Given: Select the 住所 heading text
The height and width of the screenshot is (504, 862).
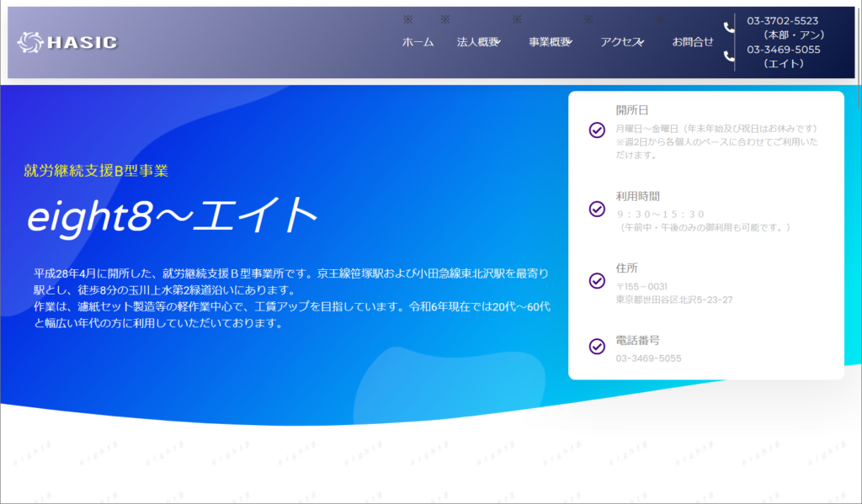Looking at the screenshot, I should click(x=626, y=268).
